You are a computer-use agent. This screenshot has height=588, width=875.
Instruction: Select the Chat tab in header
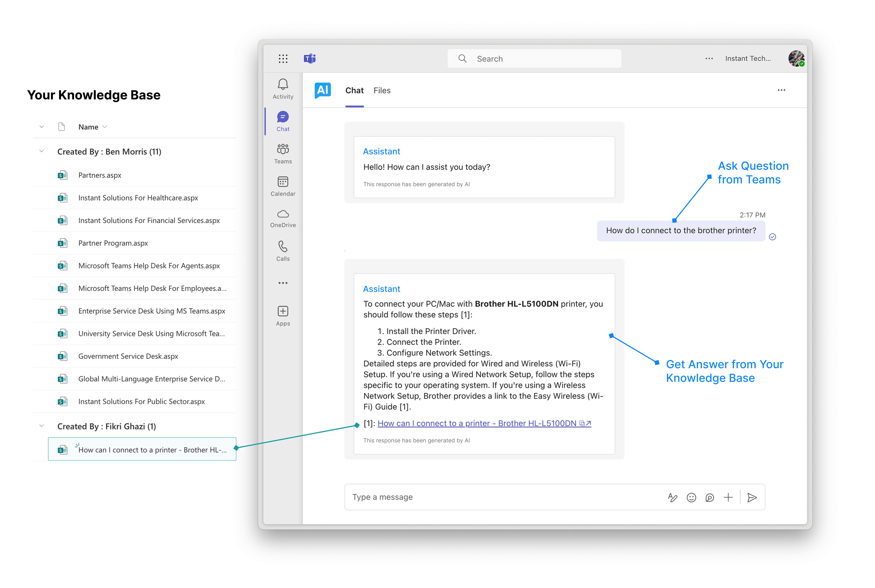tap(354, 90)
